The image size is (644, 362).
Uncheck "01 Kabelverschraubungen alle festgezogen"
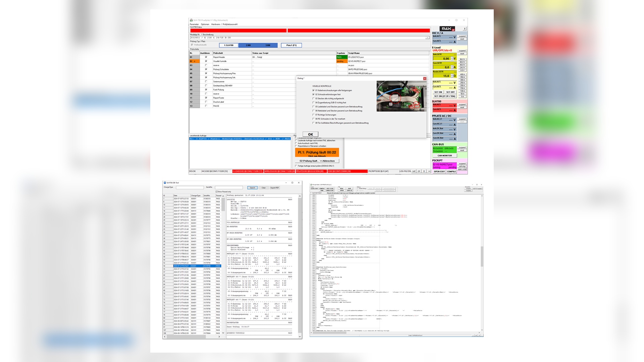[313, 90]
